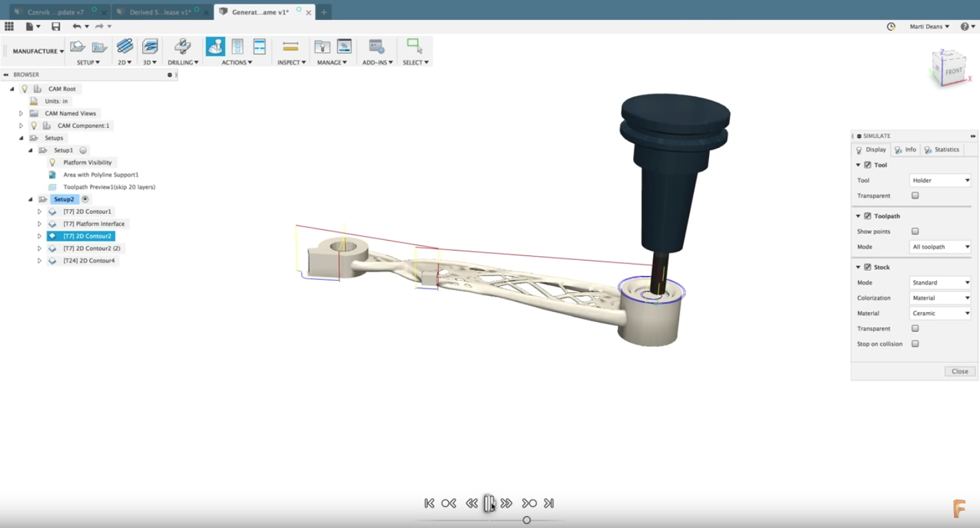Click the Measure icon under Inspect
This screenshot has height=528, width=980.
291,47
